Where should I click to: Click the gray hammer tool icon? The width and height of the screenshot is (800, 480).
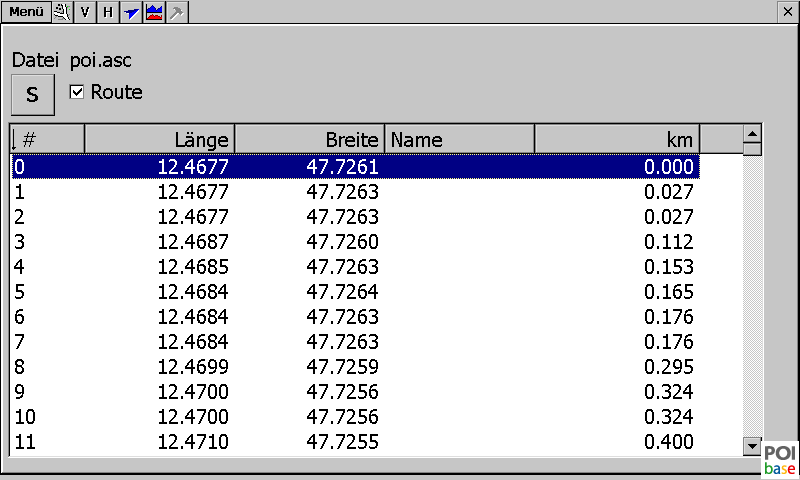click(177, 12)
